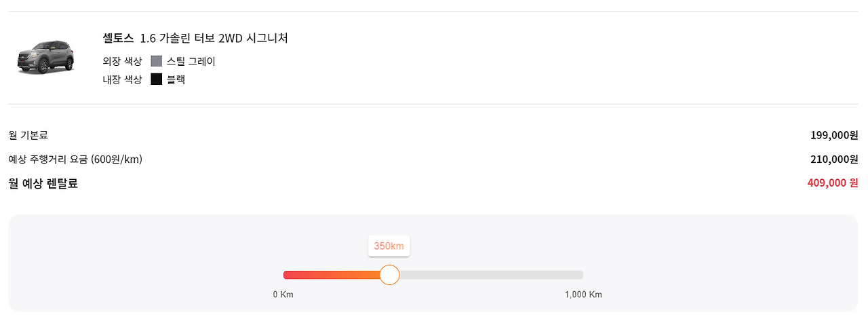Image resolution: width=868 pixels, height=319 pixels.
Task: Click the 350km tooltip above slider
Action: pos(389,246)
